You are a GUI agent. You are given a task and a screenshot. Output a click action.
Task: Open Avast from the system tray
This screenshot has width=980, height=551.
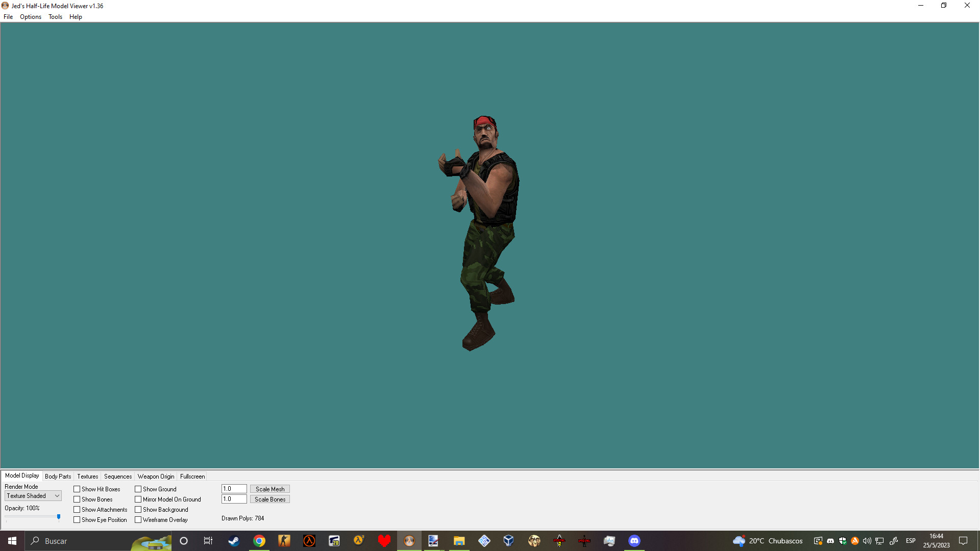tap(855, 541)
